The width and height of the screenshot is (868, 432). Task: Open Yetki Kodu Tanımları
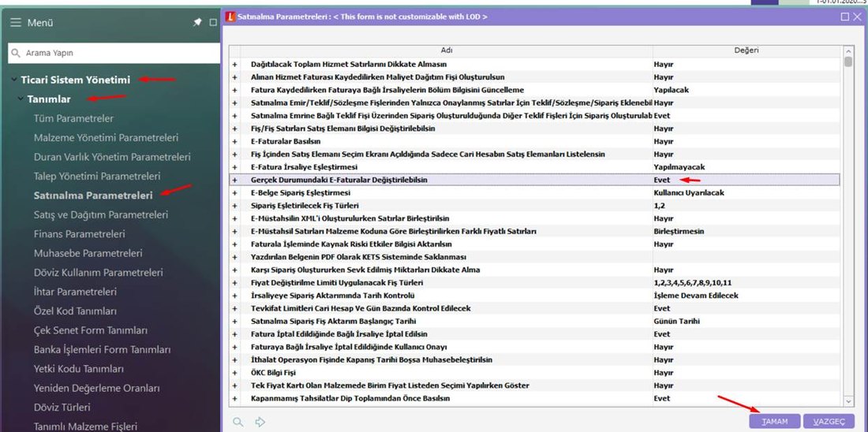pyautogui.click(x=79, y=368)
